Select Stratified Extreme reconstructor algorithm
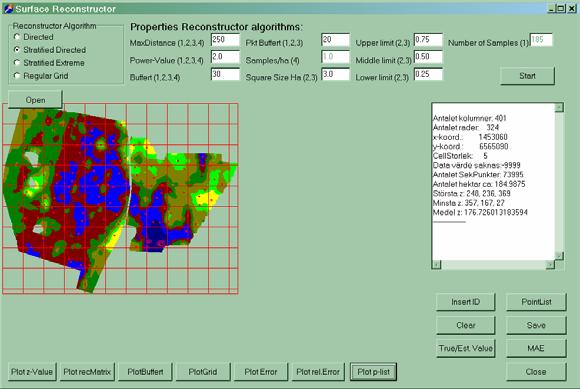Image resolution: width=580 pixels, height=389 pixels. coord(17,62)
